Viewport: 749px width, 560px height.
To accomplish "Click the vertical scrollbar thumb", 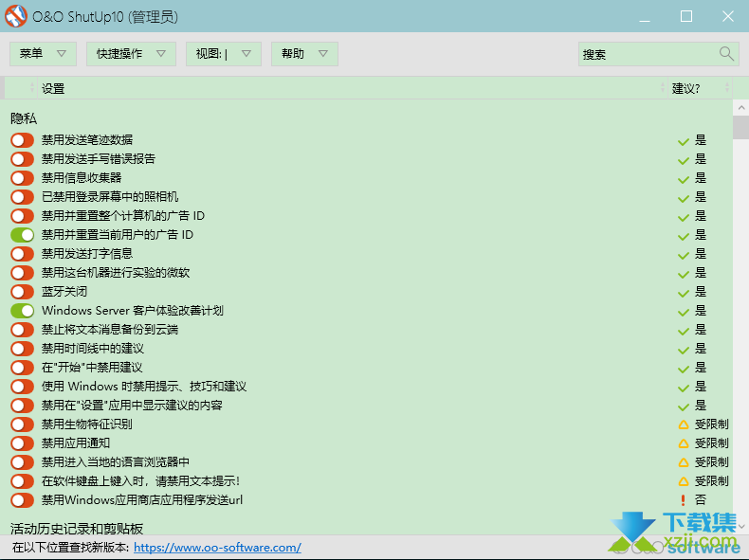I will [x=740, y=128].
